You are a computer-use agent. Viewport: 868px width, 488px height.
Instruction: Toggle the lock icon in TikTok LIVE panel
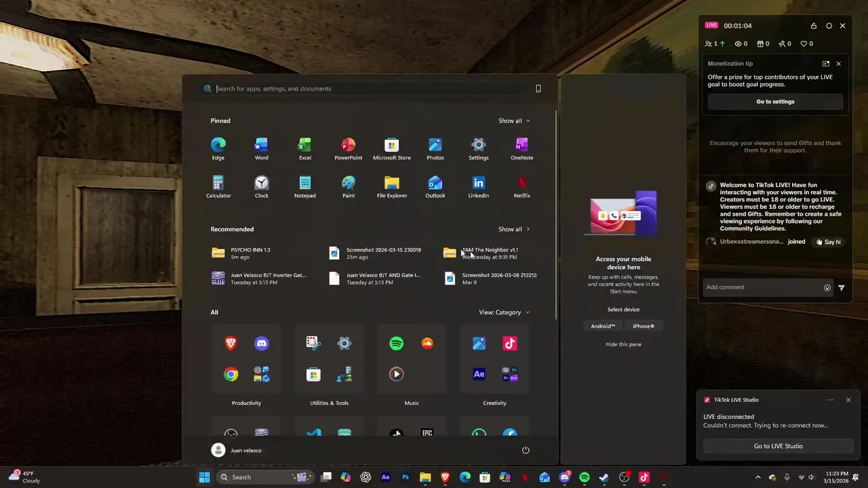[814, 26]
